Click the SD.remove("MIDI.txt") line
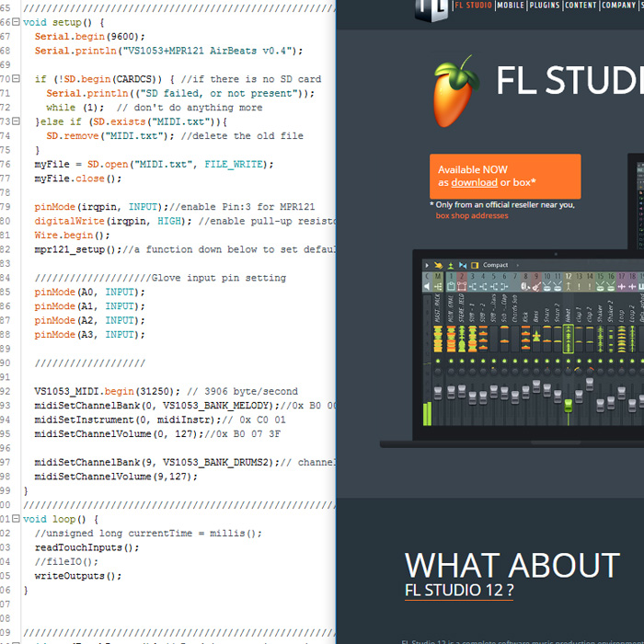Image resolution: width=644 pixels, height=644 pixels. [175, 135]
